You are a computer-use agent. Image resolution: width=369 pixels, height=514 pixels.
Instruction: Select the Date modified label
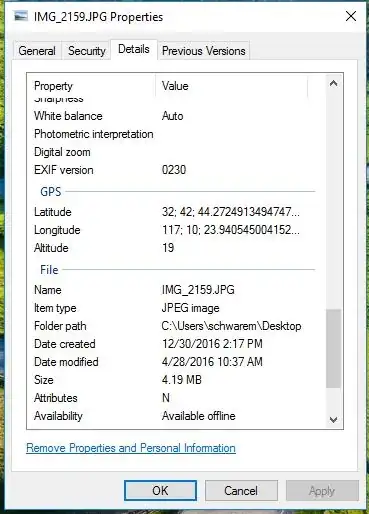[x=66, y=362]
